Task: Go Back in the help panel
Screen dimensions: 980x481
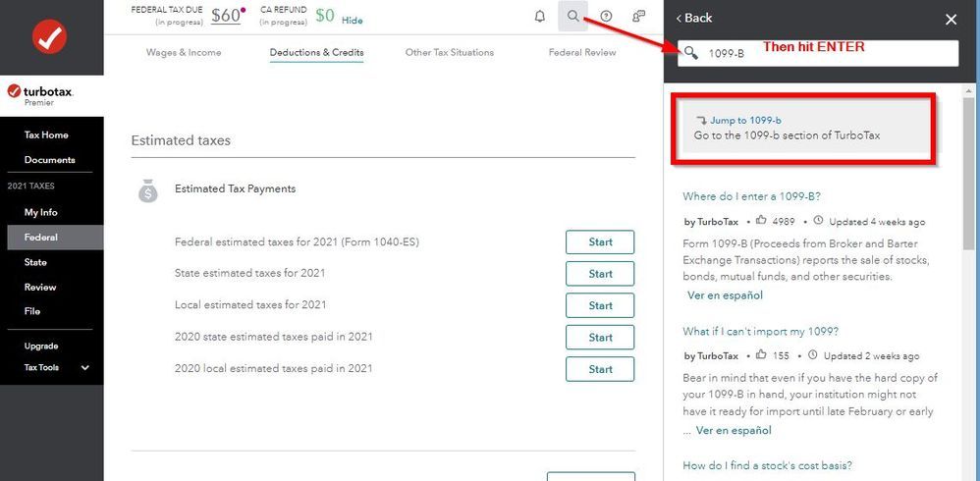Action: point(693,18)
